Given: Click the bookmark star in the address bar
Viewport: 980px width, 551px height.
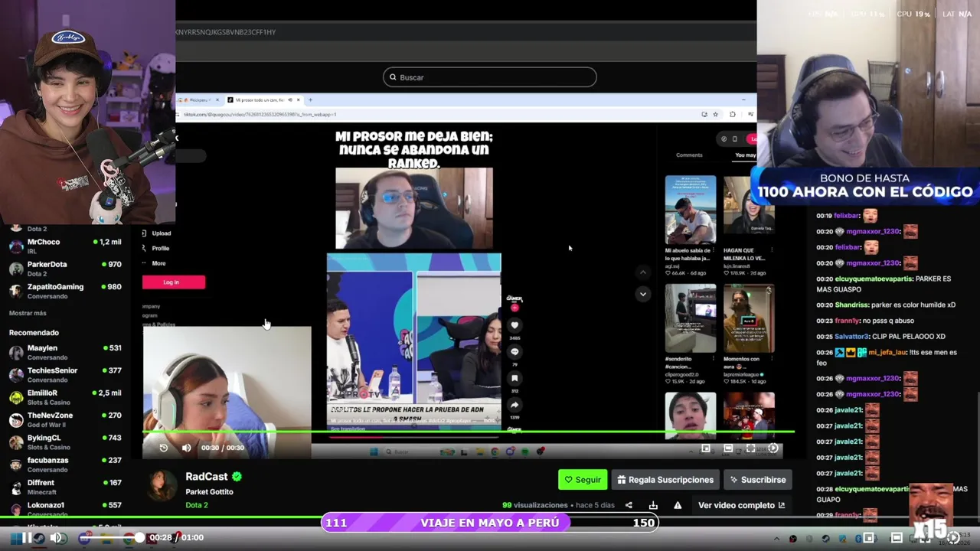Looking at the screenshot, I should click(x=715, y=115).
